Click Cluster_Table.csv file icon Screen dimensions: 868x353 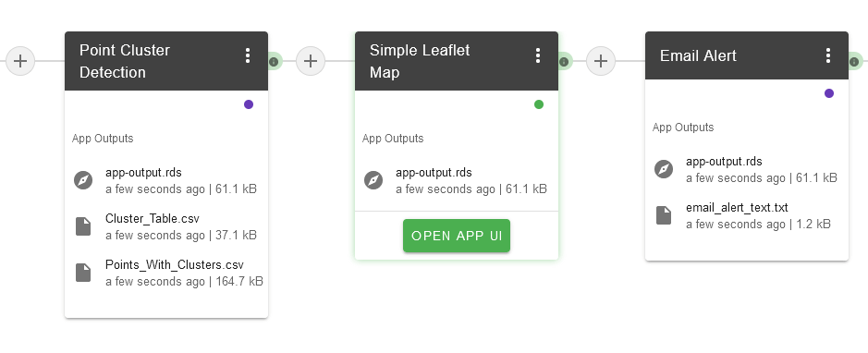[x=83, y=226]
